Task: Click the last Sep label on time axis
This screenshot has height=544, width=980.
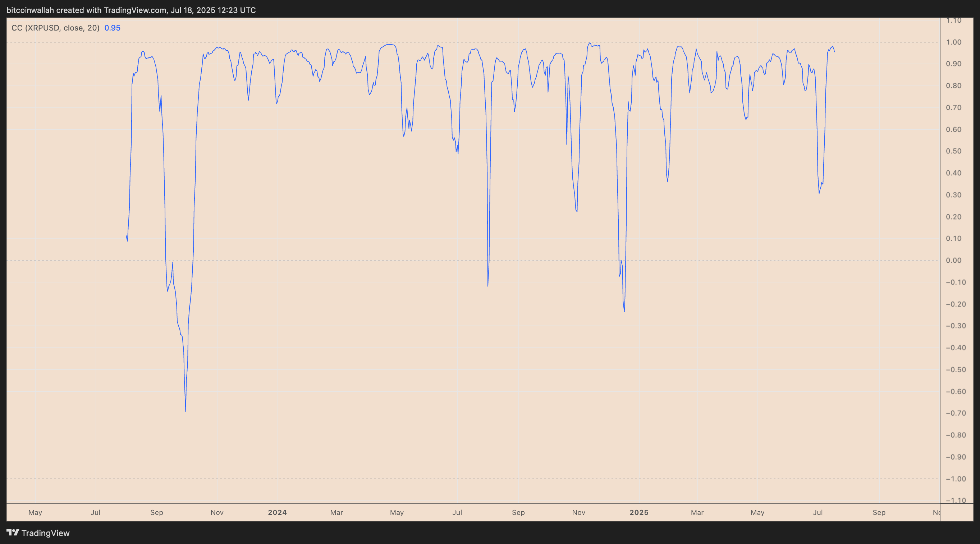Action: (x=879, y=512)
